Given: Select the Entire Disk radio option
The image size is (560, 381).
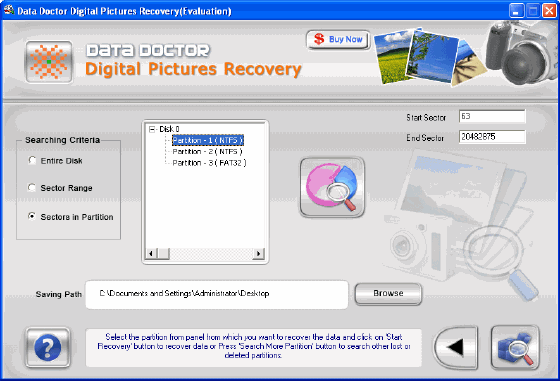Looking at the screenshot, I should click(32, 160).
